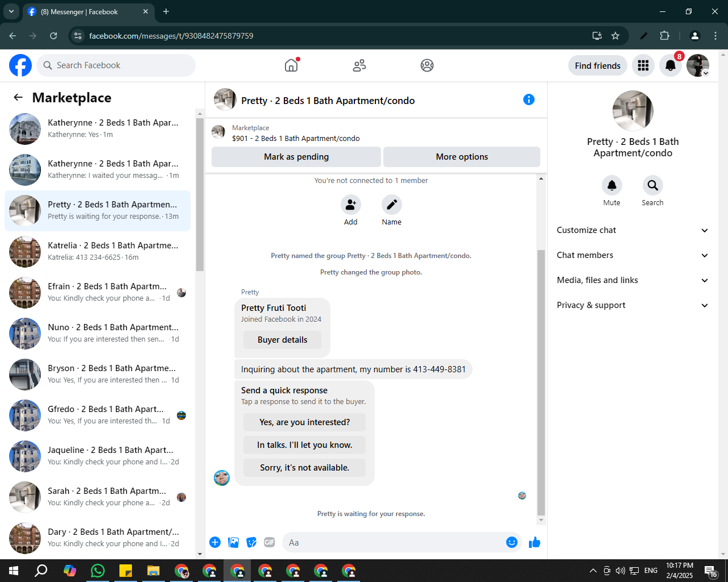Viewport: 728px width, 582px height.
Task: Open the Friends icon in top navigation
Action: click(x=359, y=65)
